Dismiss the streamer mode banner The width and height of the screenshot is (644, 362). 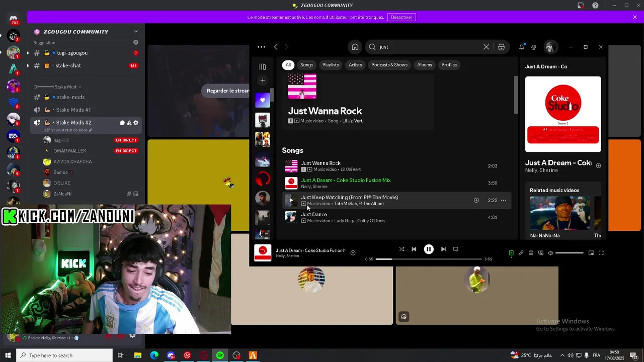[x=635, y=17]
